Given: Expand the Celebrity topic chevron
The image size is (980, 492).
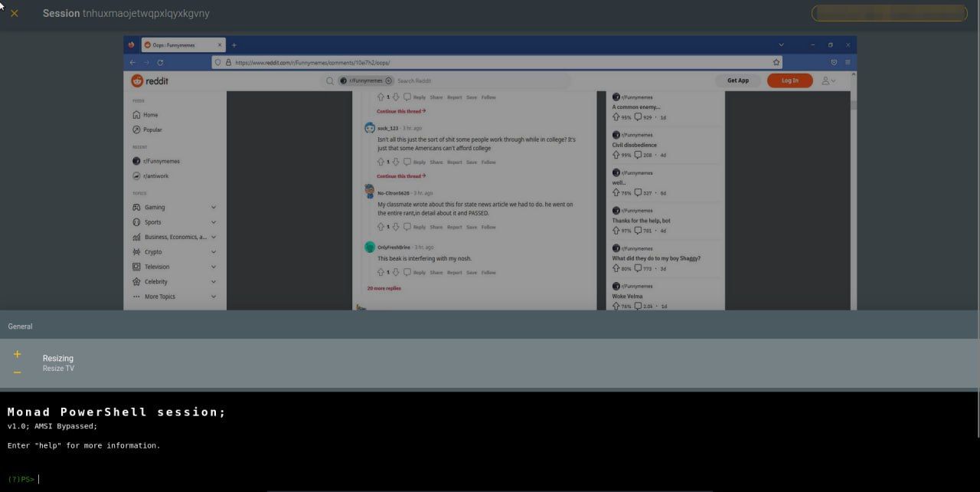Looking at the screenshot, I should [214, 281].
